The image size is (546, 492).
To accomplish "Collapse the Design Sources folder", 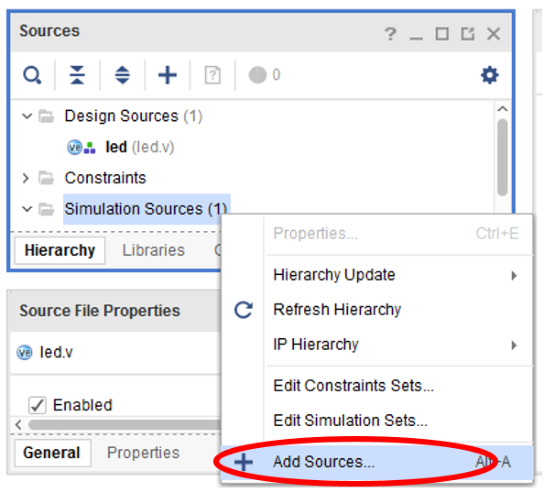I will 27,116.
